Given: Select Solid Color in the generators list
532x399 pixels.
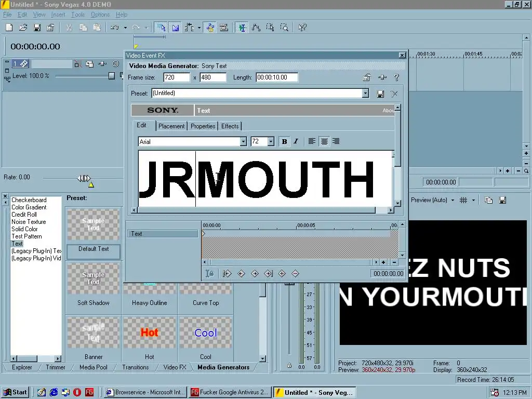Looking at the screenshot, I should click(x=24, y=229).
